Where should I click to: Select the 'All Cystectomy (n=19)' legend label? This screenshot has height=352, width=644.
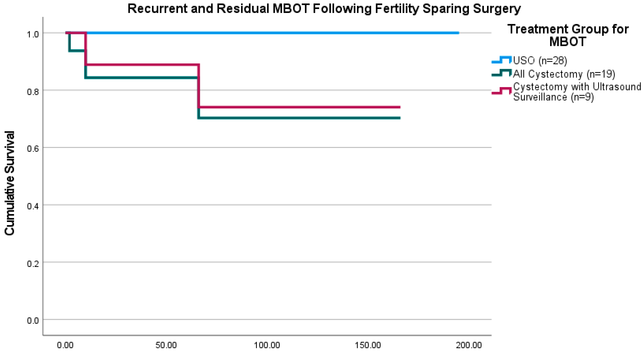pyautogui.click(x=564, y=74)
